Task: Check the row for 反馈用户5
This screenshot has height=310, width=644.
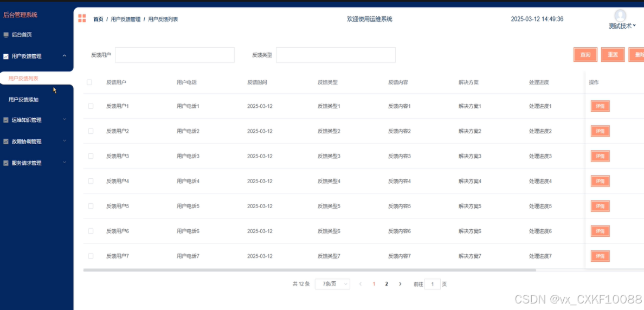Action: click(91, 206)
